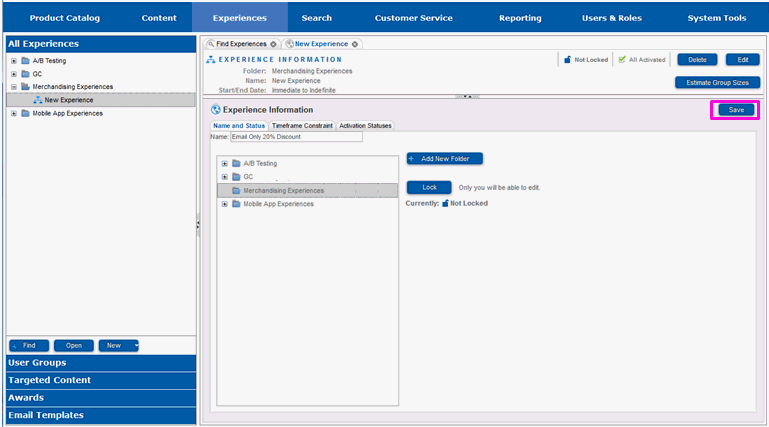Click the Find button

pyautogui.click(x=29, y=346)
